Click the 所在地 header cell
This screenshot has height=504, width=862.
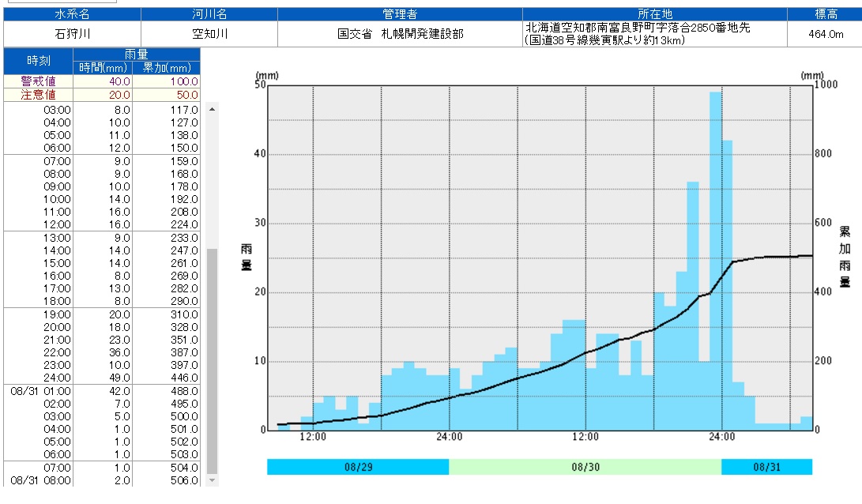click(x=654, y=14)
